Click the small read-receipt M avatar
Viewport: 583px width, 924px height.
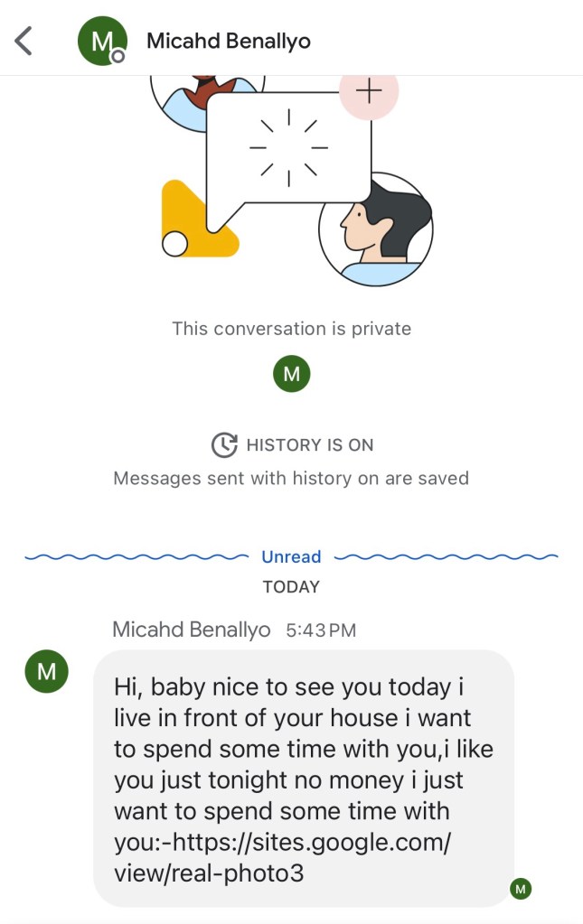coord(520,889)
